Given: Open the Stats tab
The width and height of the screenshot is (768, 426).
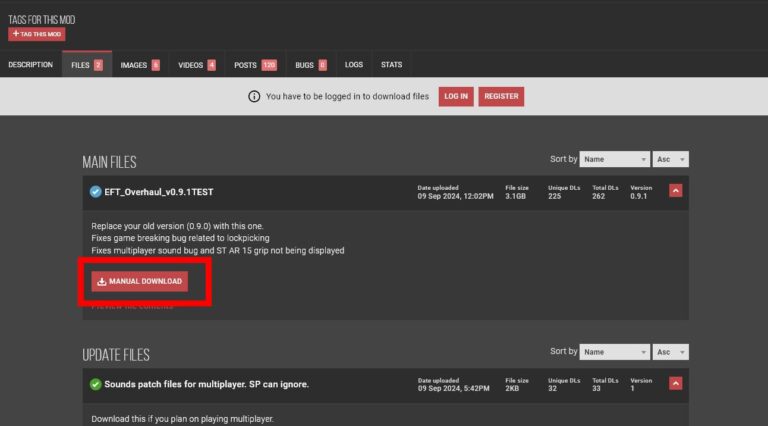Looking at the screenshot, I should tap(391, 65).
